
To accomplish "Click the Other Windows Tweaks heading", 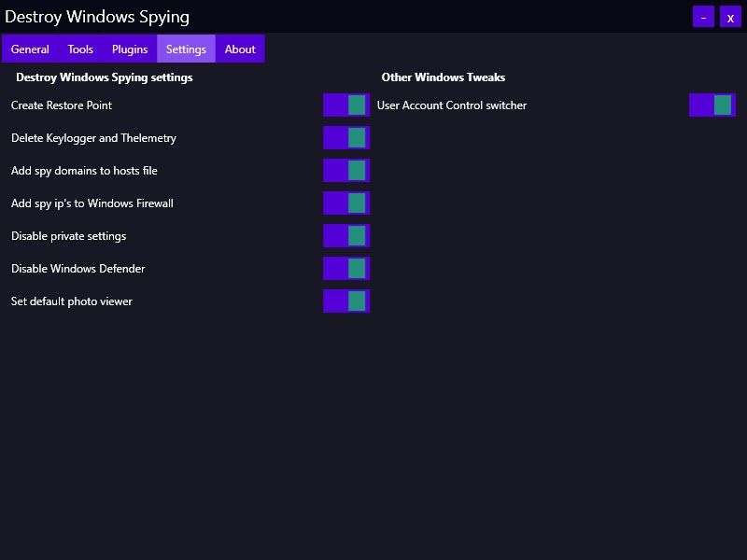I will pos(443,77).
